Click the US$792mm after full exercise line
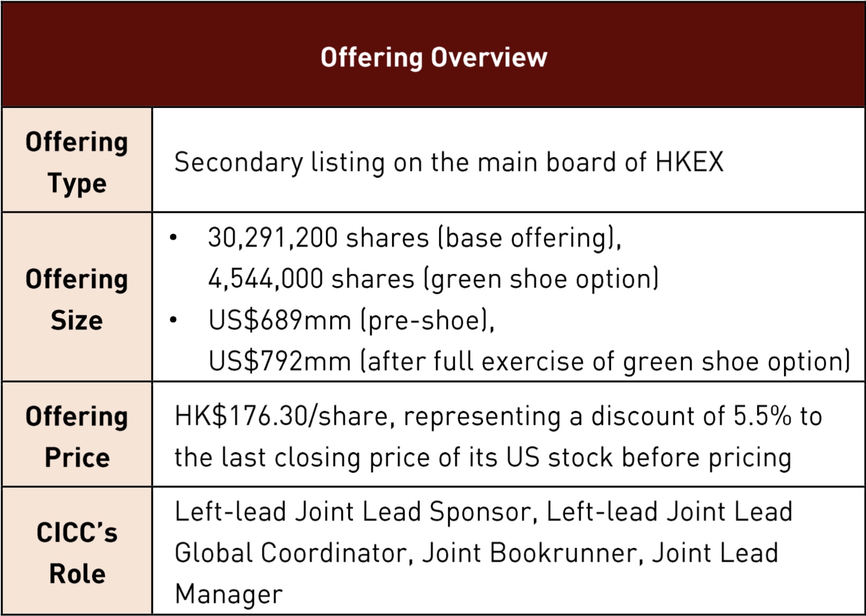Screen dimensions: 866x616 point(529,362)
